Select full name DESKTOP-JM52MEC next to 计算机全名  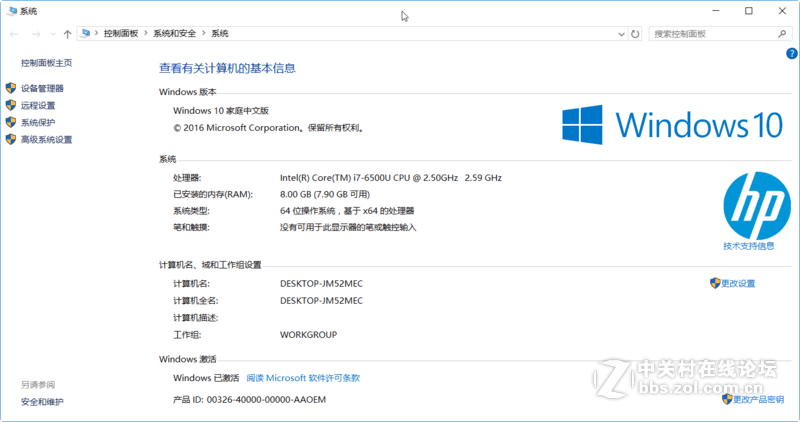click(x=321, y=301)
